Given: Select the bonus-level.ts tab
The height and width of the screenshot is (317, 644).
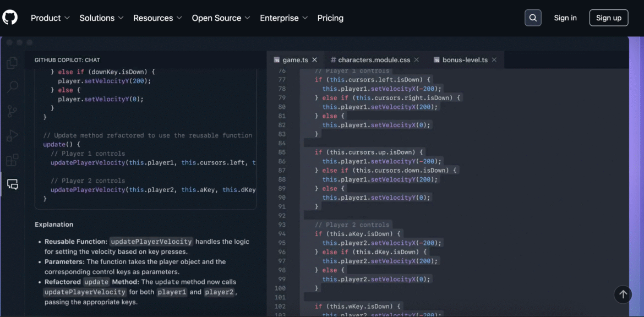Looking at the screenshot, I should (465, 59).
